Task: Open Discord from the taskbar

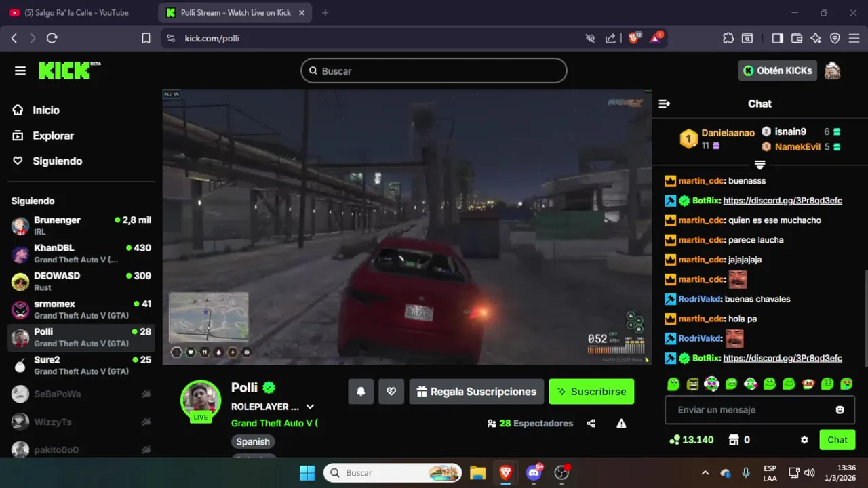Action: coord(534,473)
